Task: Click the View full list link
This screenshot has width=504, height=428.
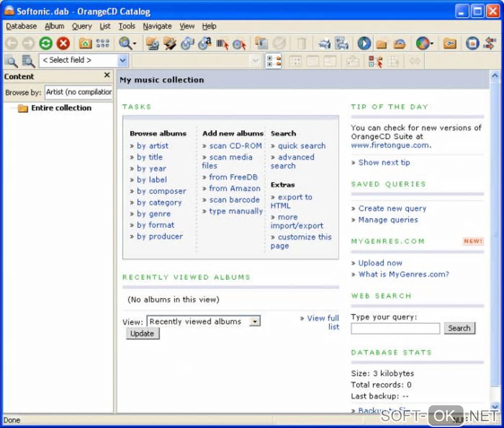Action: click(x=323, y=322)
